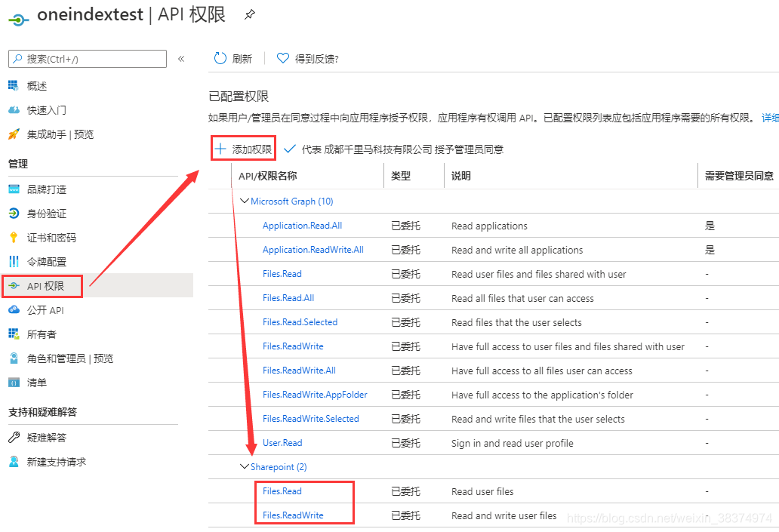Click the API 权限 sidebar icon
Viewport: 779px width, 532px height.
coord(14,286)
